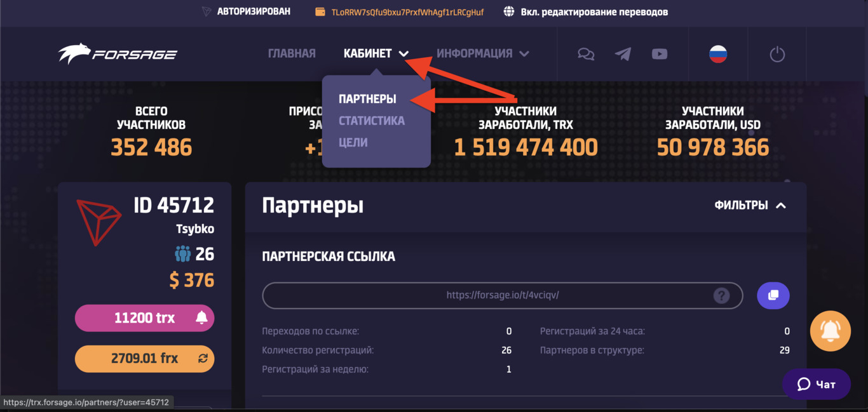
Task: Click the chat bubbles support icon
Action: [x=586, y=54]
